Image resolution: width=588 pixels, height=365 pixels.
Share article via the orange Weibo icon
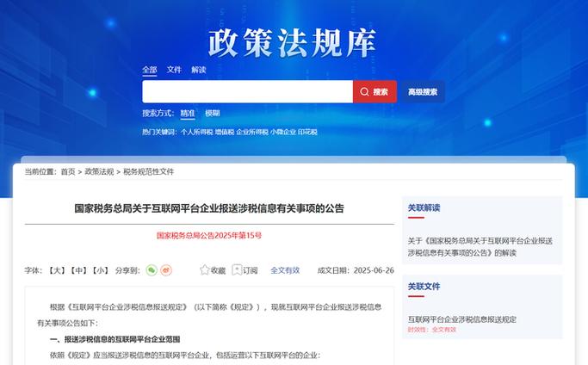[x=166, y=270]
